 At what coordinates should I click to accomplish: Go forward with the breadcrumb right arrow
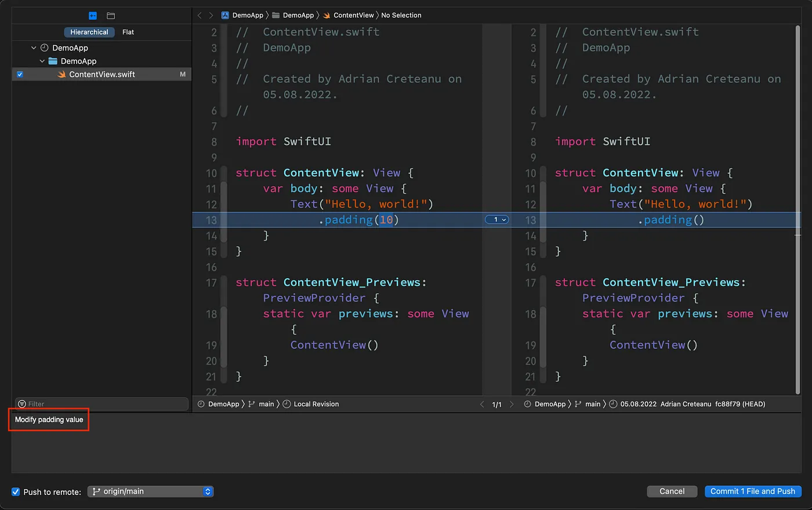point(211,16)
